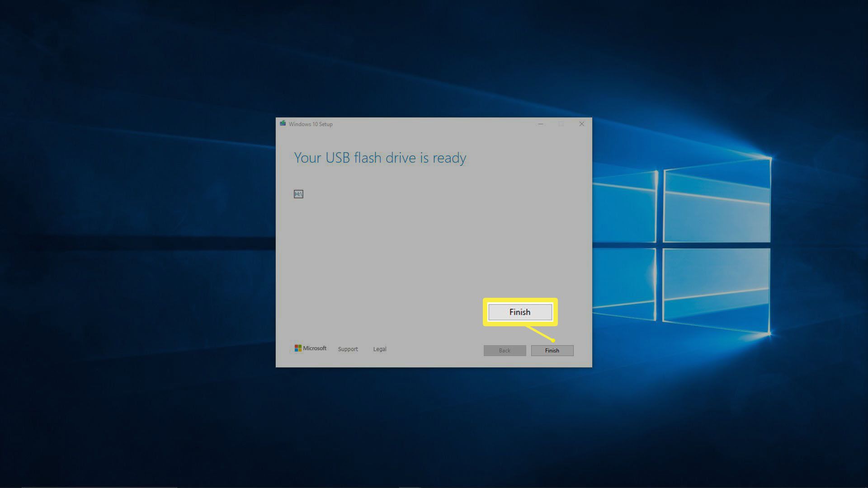Click the 'Windows 10 Setup' window title text

[x=311, y=124]
